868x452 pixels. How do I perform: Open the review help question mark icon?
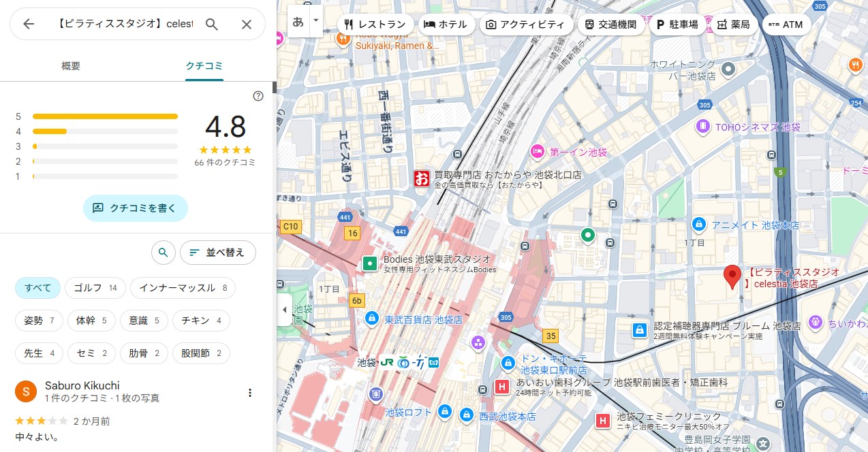258,96
